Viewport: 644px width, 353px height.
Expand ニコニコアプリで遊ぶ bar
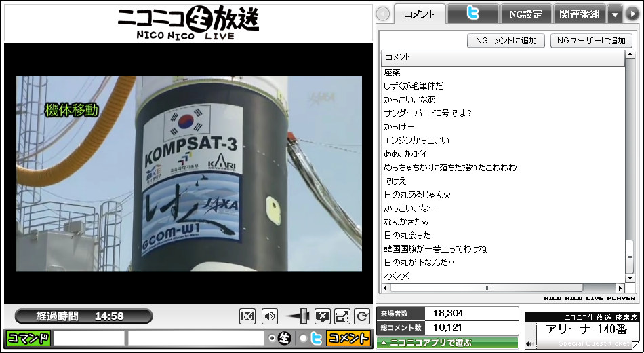[447, 342]
